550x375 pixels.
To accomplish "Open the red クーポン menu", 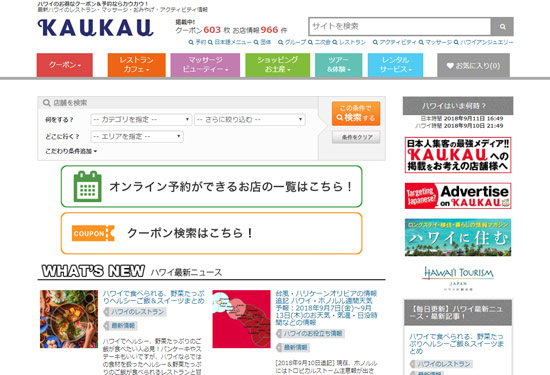I will [65, 65].
